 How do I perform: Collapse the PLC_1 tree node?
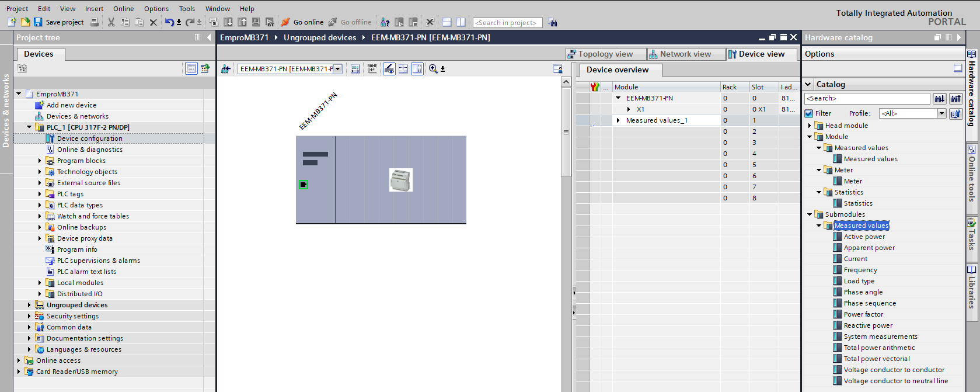(x=29, y=127)
